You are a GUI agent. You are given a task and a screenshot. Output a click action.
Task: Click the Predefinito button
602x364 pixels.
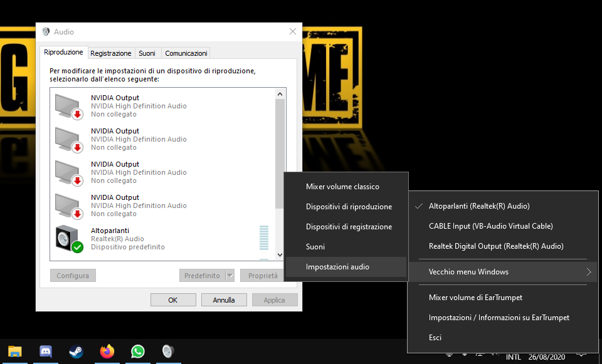click(x=203, y=276)
